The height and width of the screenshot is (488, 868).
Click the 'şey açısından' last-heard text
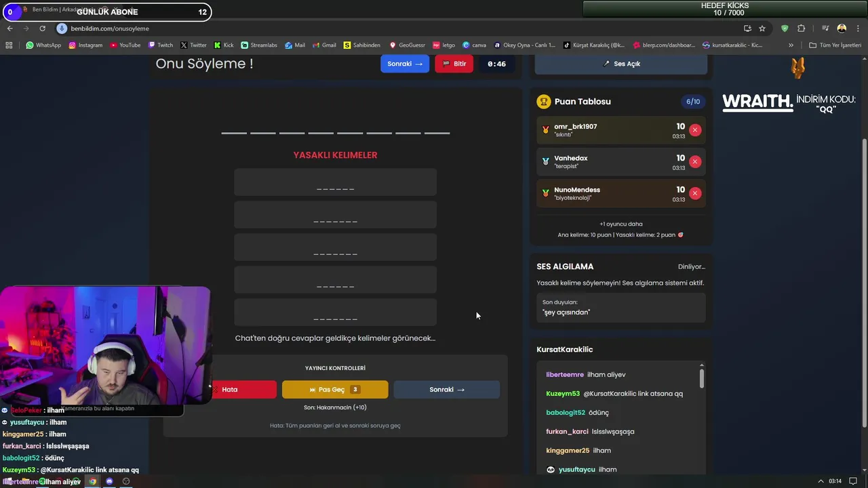coord(567,312)
